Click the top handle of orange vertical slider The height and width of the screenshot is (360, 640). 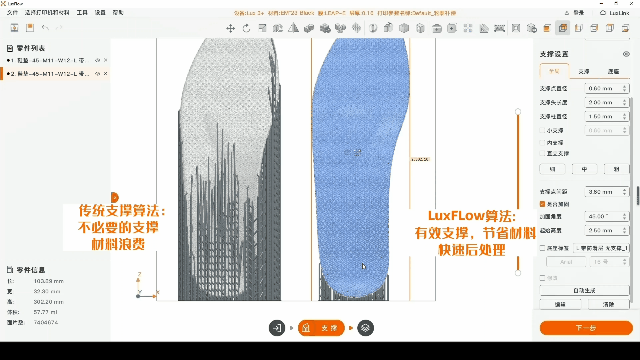(x=518, y=111)
